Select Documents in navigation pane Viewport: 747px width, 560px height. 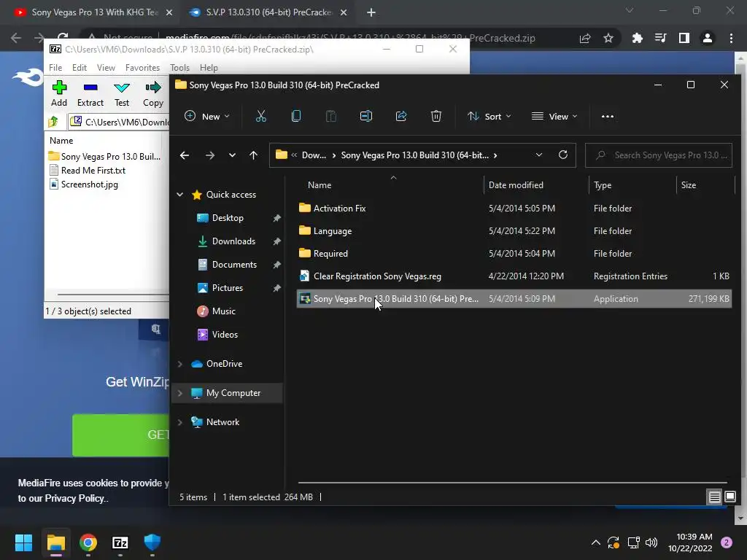pos(234,264)
